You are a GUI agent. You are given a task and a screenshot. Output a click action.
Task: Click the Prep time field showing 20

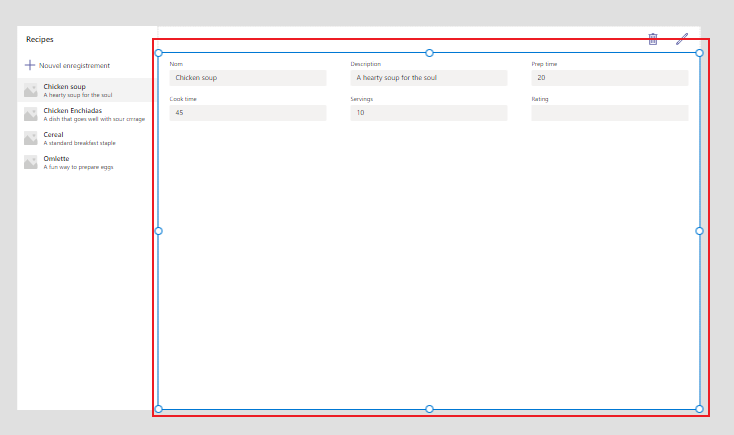[609, 78]
